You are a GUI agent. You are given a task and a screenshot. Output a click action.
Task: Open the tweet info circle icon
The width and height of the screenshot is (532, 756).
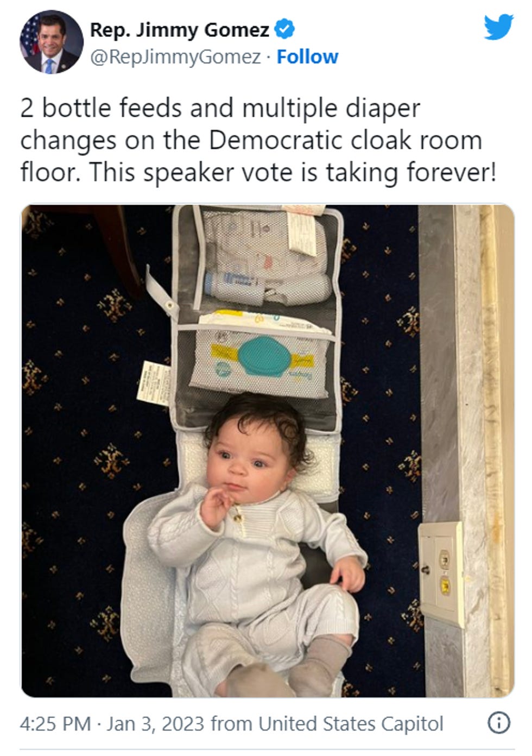click(x=499, y=723)
